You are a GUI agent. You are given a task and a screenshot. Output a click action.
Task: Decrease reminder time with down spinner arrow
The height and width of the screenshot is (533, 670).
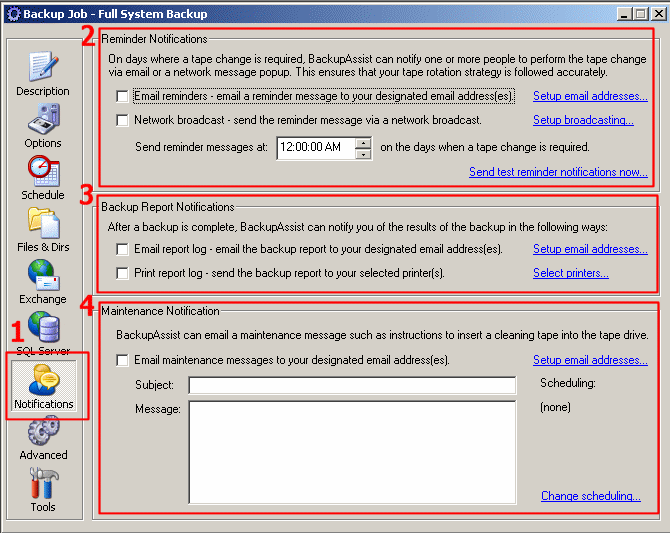363,154
